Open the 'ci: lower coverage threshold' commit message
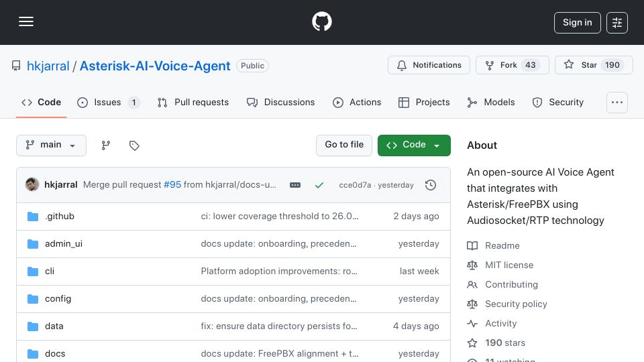 coord(280,217)
